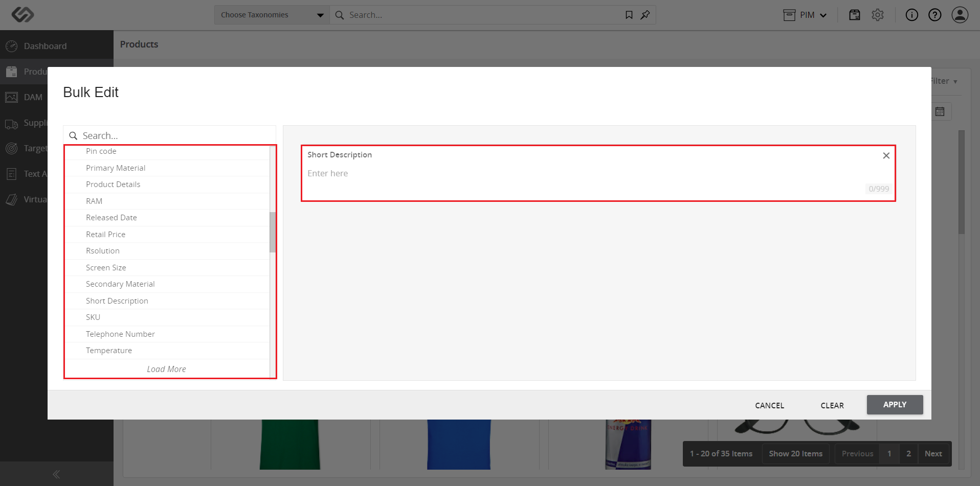The height and width of the screenshot is (486, 980).
Task: Go to page 1
Action: 889,454
